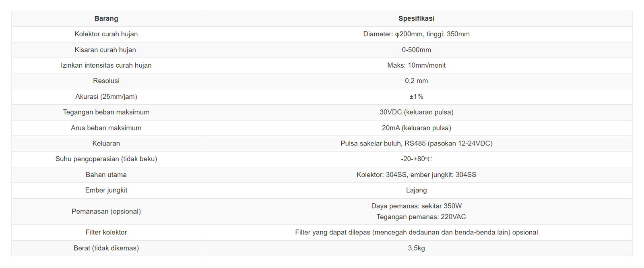Viewport: 644px width, 268px height.
Task: Click the 0-500mm value cell
Action: [416, 50]
